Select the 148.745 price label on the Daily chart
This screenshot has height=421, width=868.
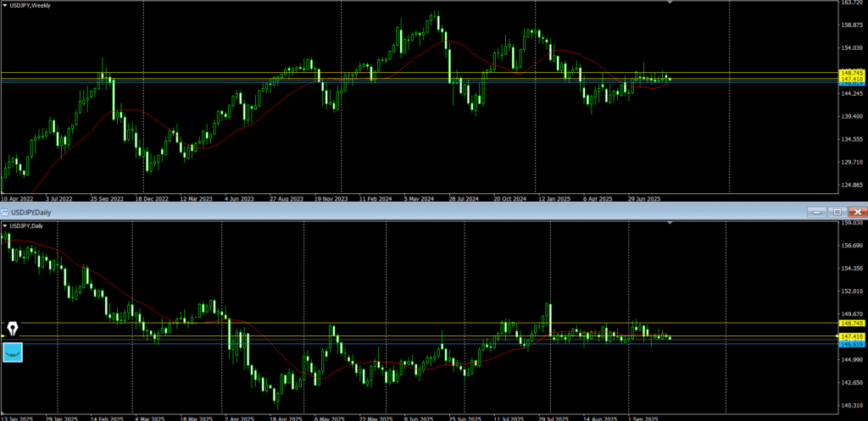[x=851, y=323]
